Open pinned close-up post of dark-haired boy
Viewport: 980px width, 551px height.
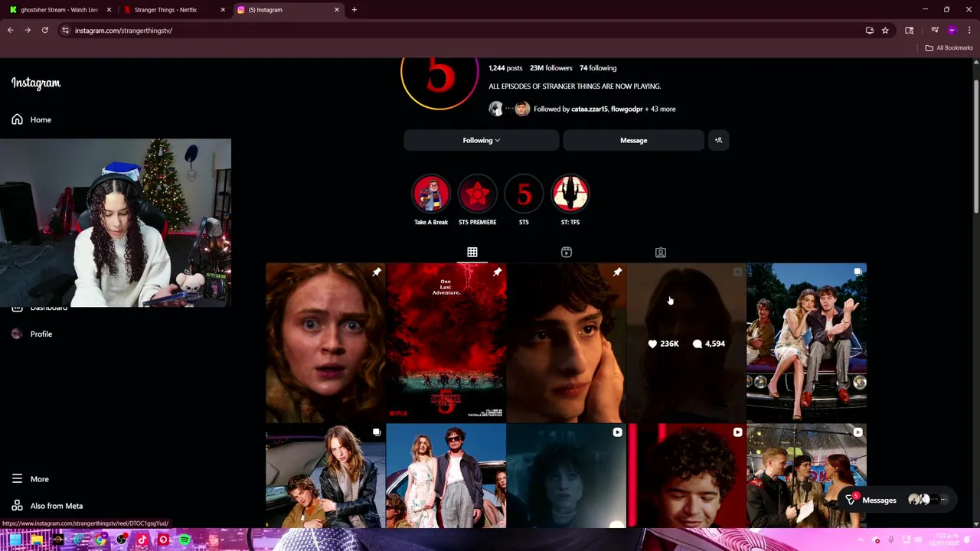[x=566, y=343]
